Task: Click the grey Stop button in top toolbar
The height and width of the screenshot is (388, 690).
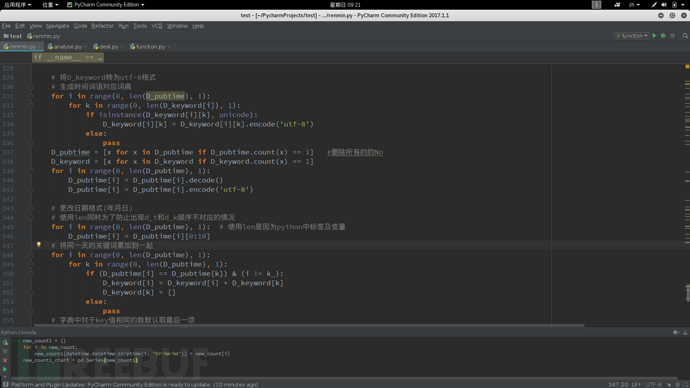Action: [x=672, y=36]
